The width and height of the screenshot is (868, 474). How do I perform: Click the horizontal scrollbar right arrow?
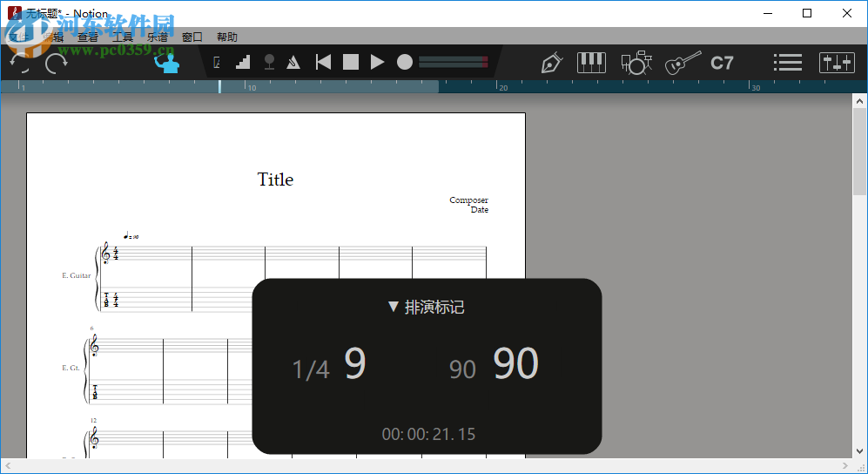coord(844,465)
